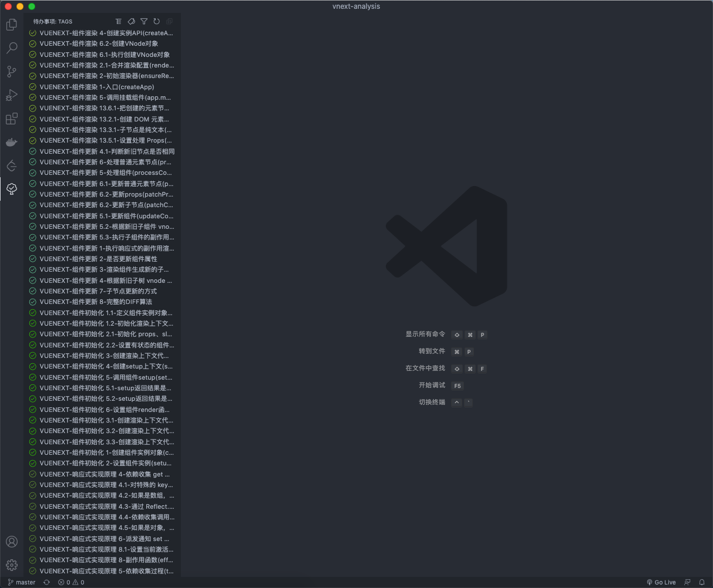Click the master branch in status bar
713x588 pixels.
click(22, 582)
